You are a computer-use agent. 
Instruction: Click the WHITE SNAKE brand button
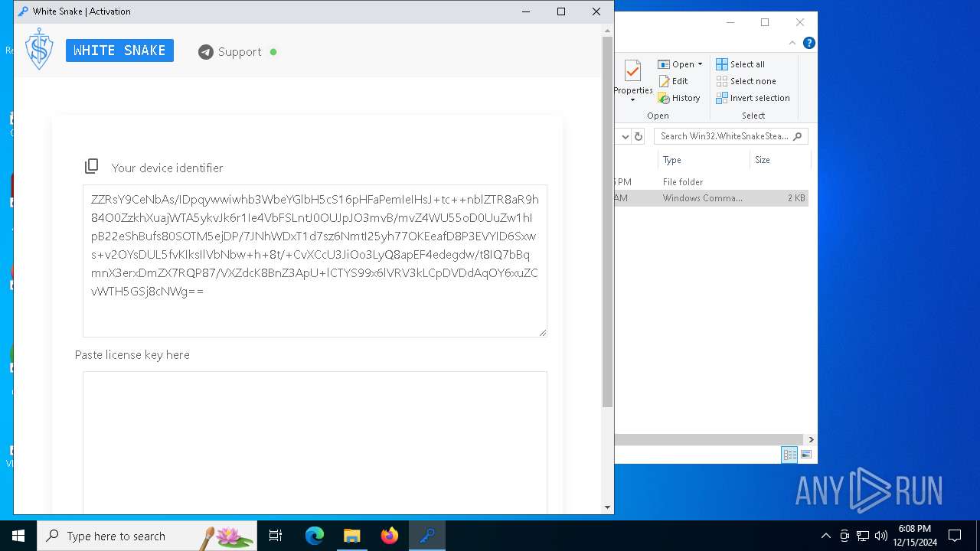coord(119,51)
